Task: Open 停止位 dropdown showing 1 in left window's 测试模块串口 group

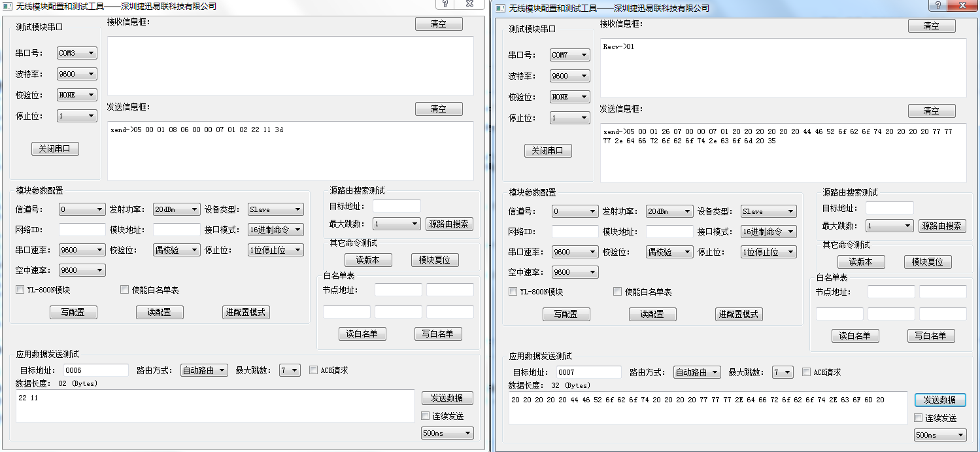Action: tap(77, 116)
